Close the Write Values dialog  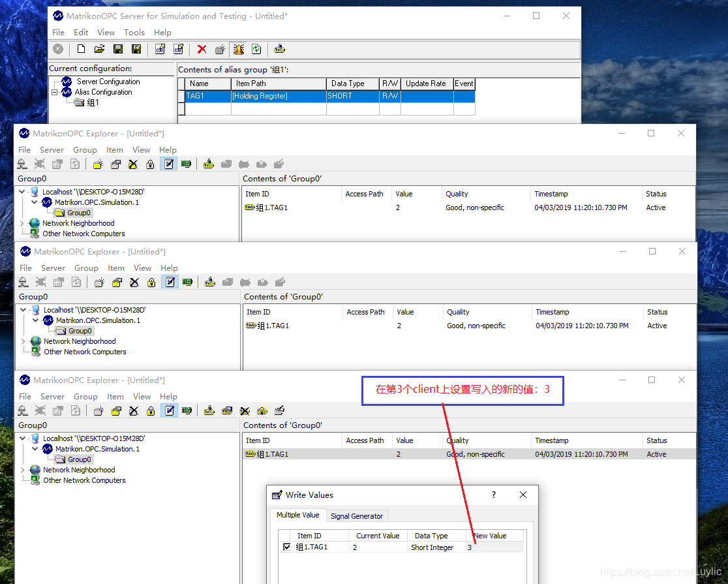point(523,495)
